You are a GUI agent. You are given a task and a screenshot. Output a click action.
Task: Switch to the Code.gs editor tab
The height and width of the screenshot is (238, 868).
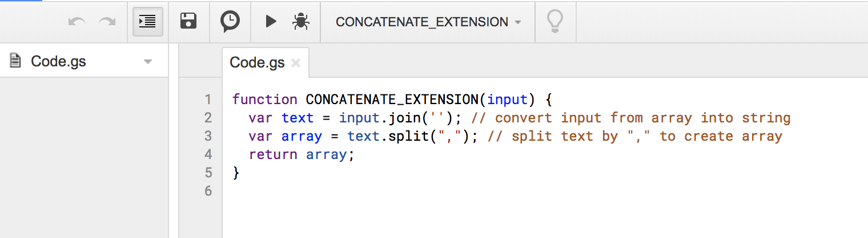point(257,63)
